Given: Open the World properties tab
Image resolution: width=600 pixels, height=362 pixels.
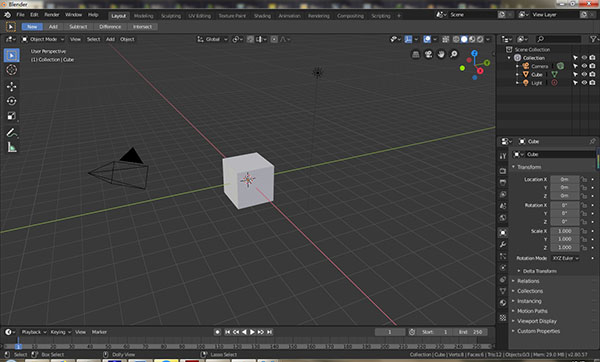Looking at the screenshot, I should [x=503, y=218].
